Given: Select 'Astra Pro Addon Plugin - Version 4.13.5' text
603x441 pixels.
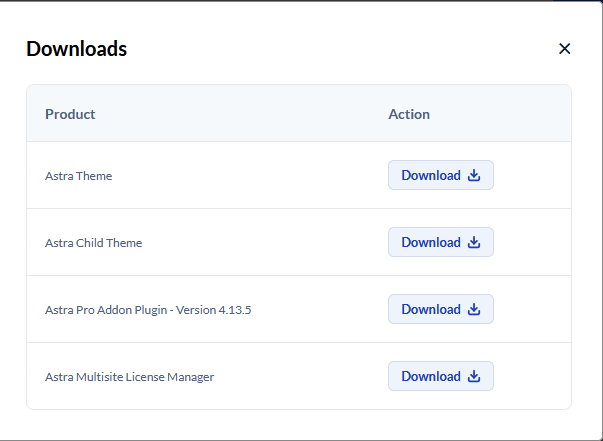Looking at the screenshot, I should 148,310.
